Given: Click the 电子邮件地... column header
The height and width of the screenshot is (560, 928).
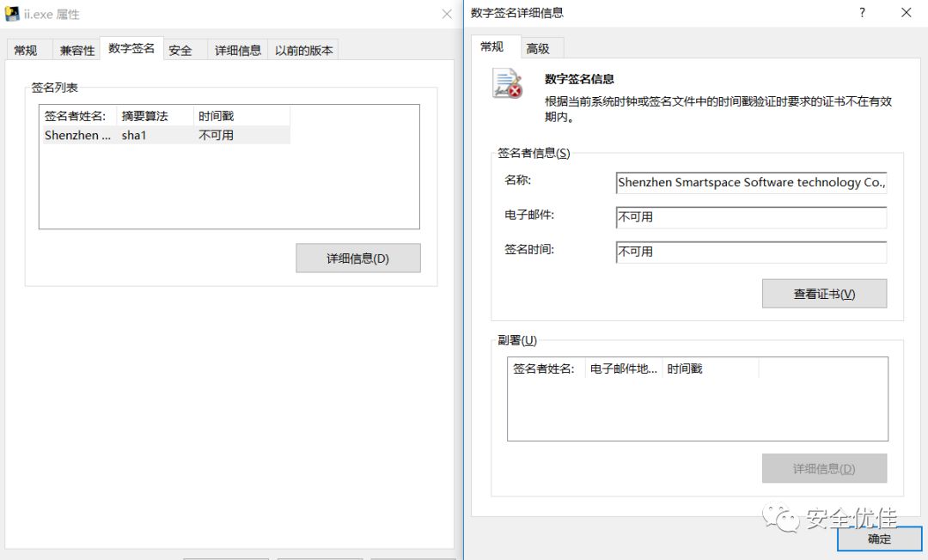Looking at the screenshot, I should 624,368.
